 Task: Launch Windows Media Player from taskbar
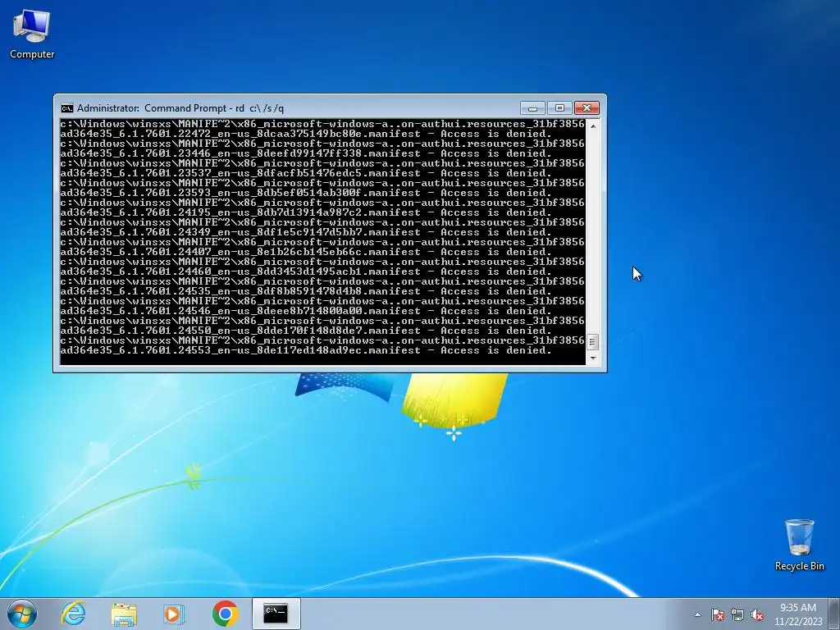(174, 614)
